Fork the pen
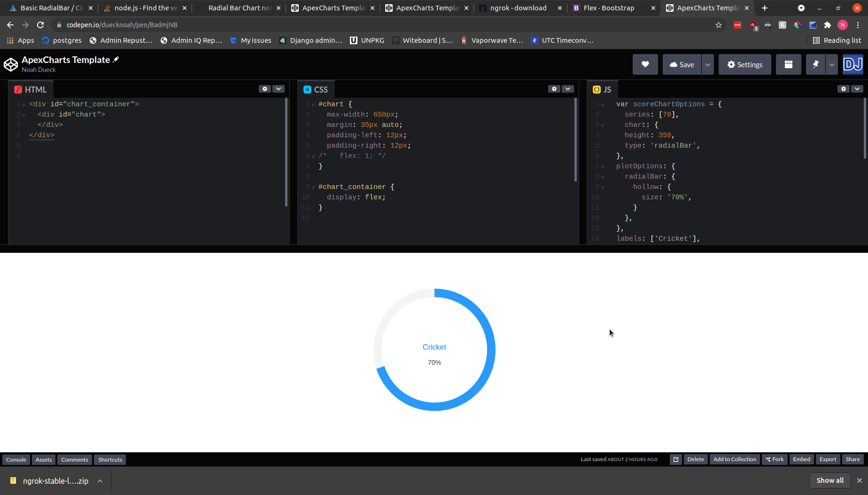The image size is (868, 495). tap(775, 459)
